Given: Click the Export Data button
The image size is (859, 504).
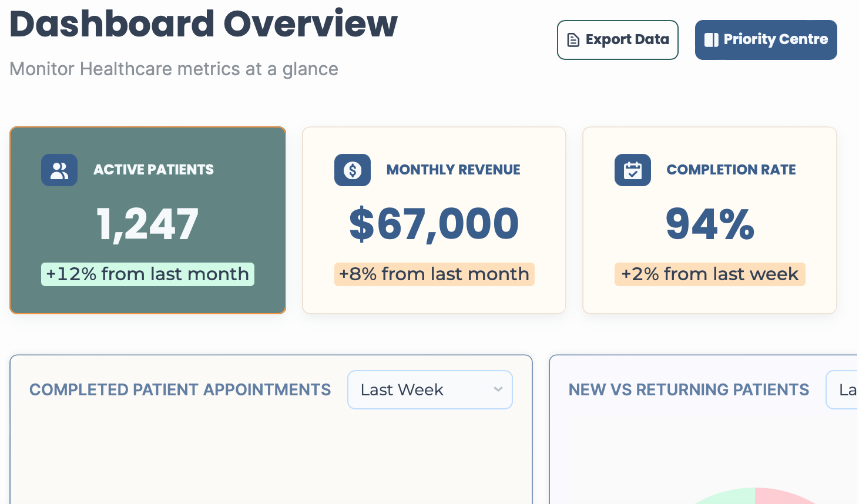Looking at the screenshot, I should tap(618, 39).
